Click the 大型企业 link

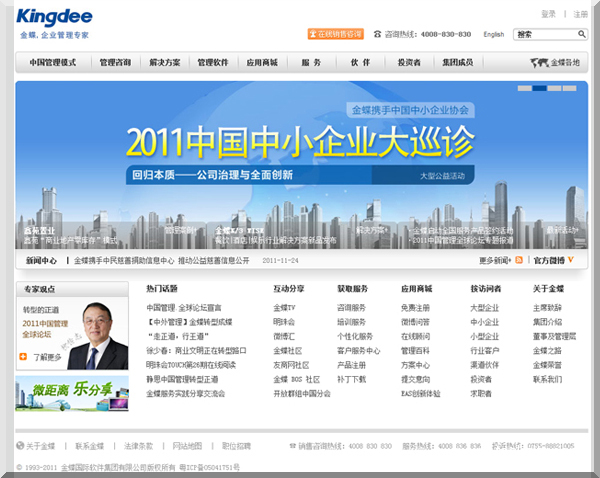484,308
